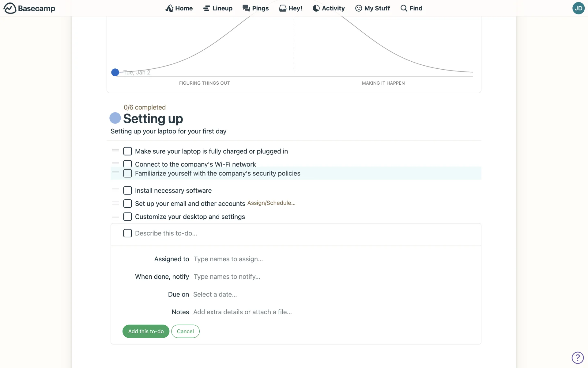588x368 pixels.
Task: Check Customize your desktop and settings
Action: tap(127, 217)
